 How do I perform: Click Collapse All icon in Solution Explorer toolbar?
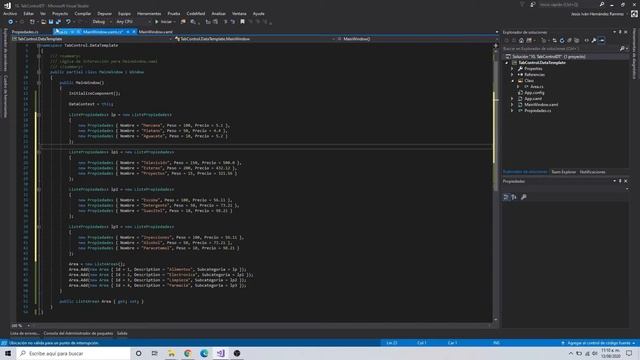[569, 40]
